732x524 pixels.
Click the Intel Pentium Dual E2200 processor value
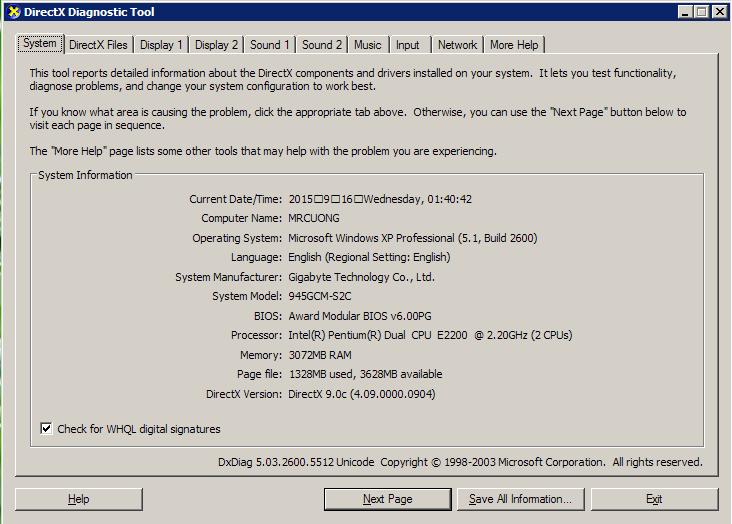[430, 335]
